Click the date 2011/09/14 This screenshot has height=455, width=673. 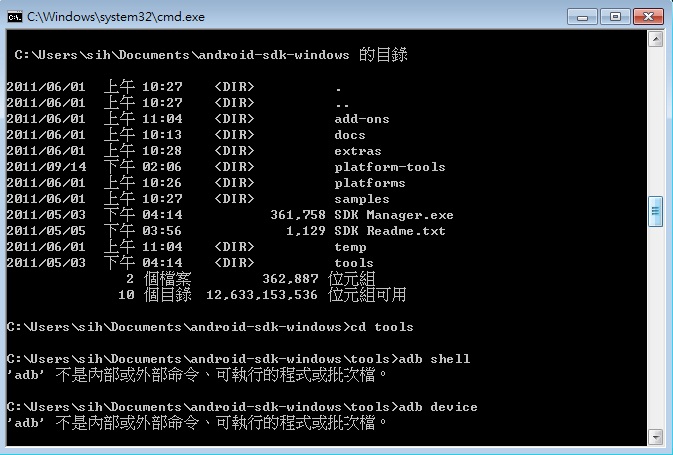click(x=46, y=167)
